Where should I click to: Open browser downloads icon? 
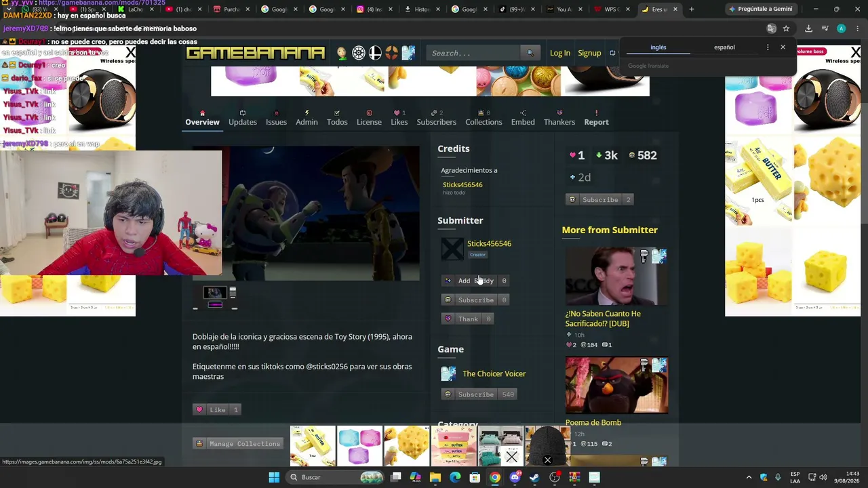point(808,28)
